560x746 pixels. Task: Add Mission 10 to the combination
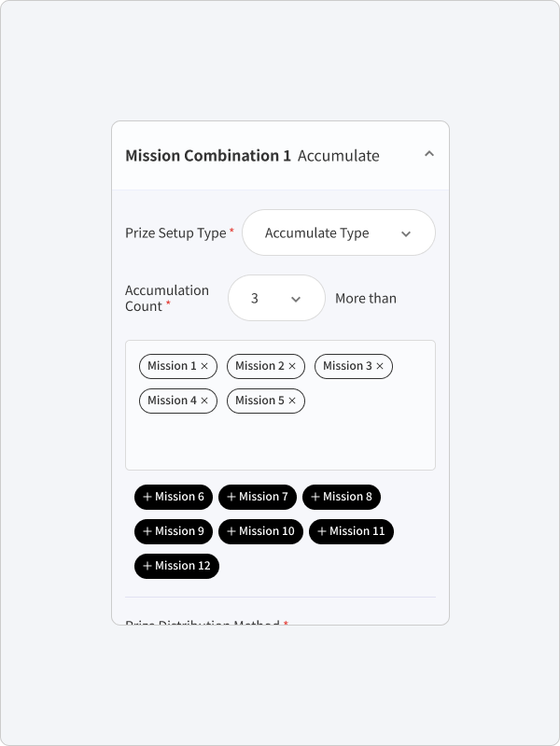[260, 531]
